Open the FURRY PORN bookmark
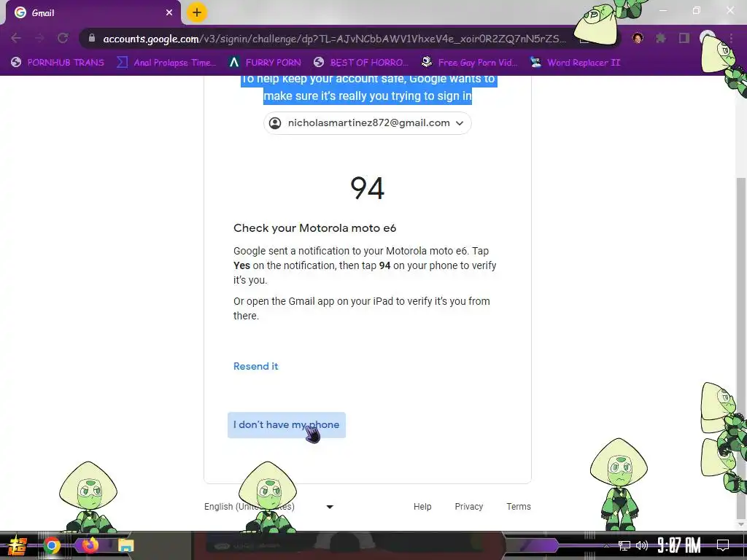This screenshot has width=747, height=560. (264, 63)
